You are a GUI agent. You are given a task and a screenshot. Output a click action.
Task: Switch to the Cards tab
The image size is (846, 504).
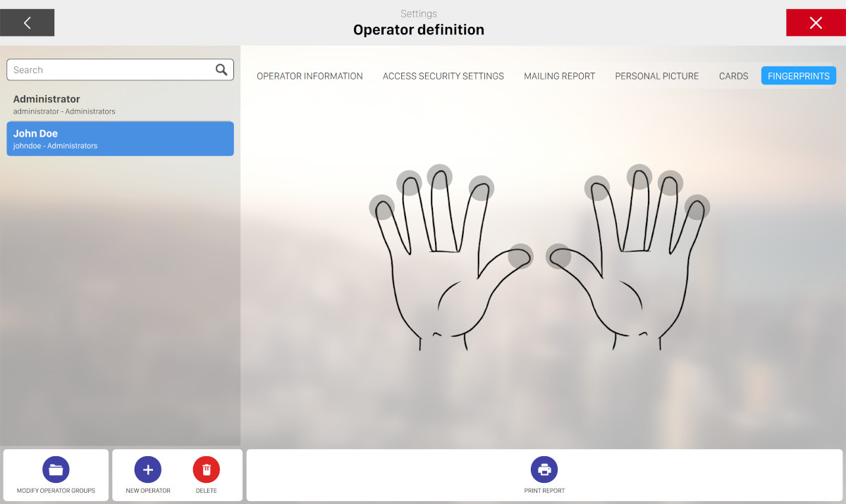(x=733, y=76)
